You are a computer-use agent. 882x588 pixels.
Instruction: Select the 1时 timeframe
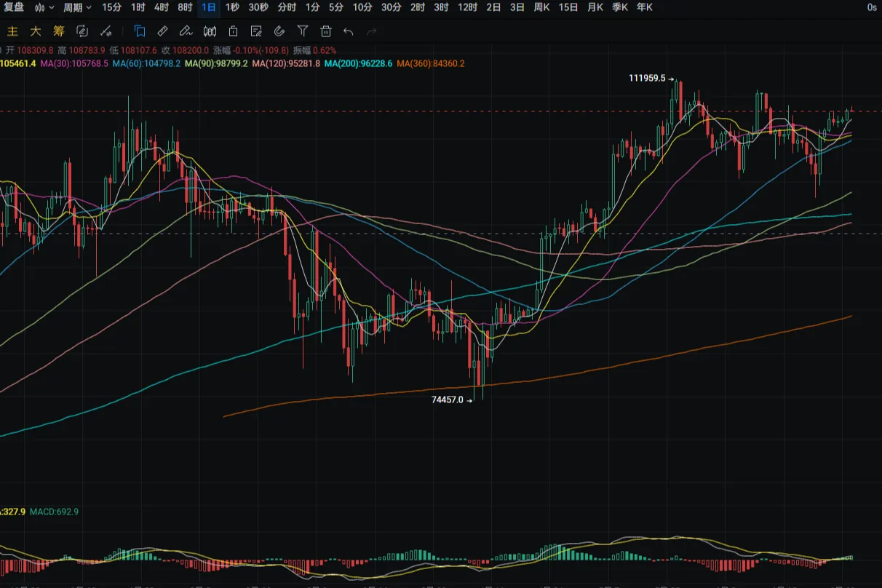pos(138,7)
